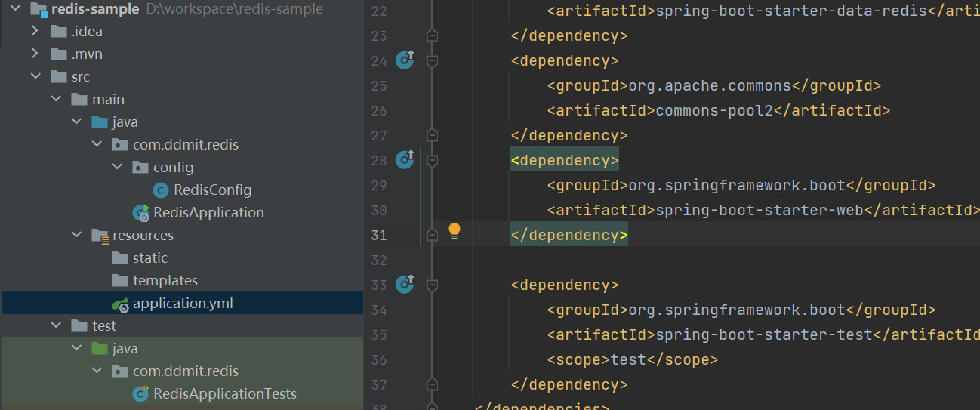Click line number 25 in the gutter

tap(379, 85)
